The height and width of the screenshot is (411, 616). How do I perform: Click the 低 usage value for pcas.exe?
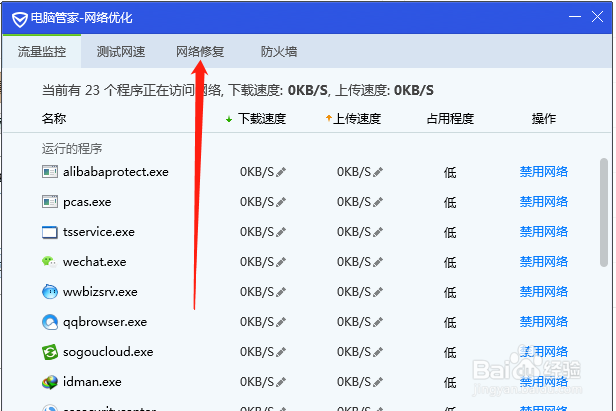pyautogui.click(x=450, y=202)
